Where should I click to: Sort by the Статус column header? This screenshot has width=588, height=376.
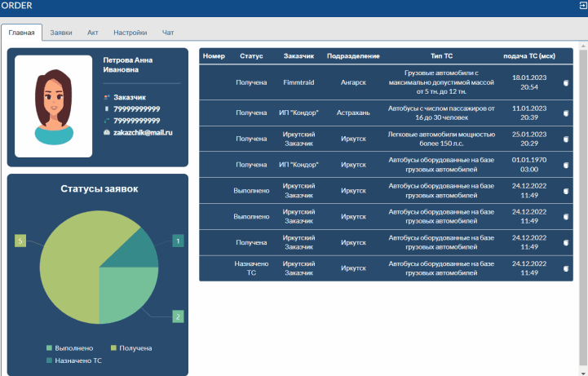point(251,56)
